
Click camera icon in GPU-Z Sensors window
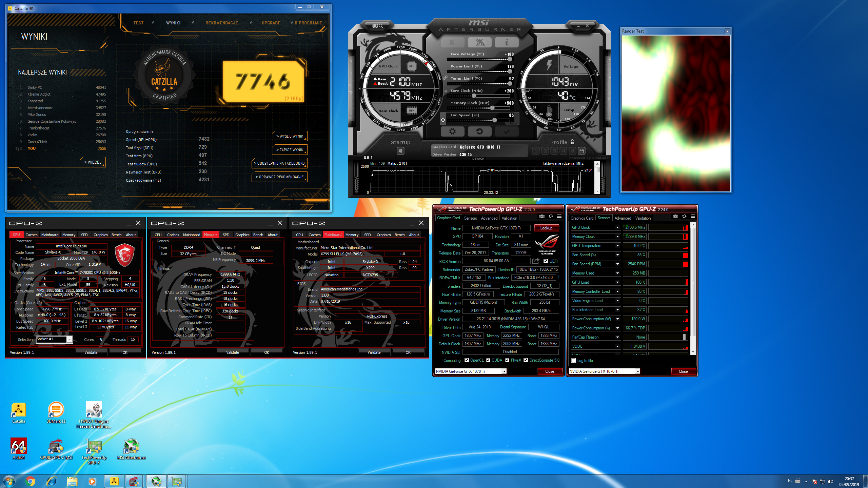point(675,216)
